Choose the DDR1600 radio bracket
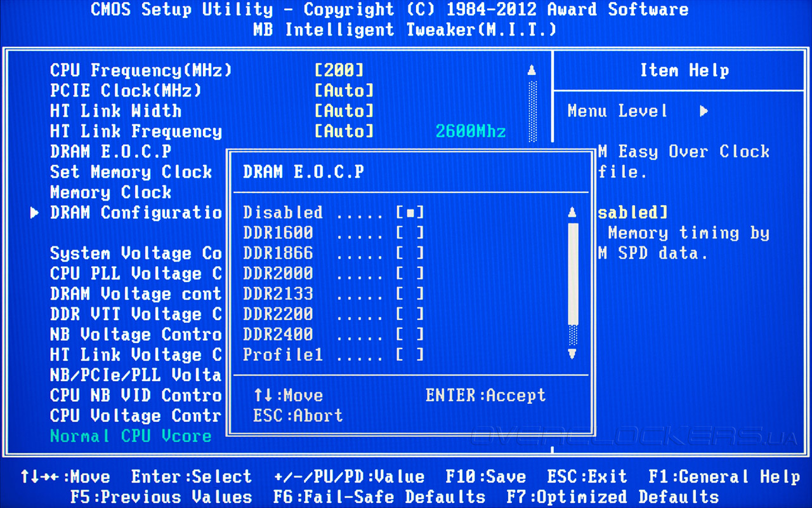Screen dimensions: 812x508 pyautogui.click(x=410, y=233)
